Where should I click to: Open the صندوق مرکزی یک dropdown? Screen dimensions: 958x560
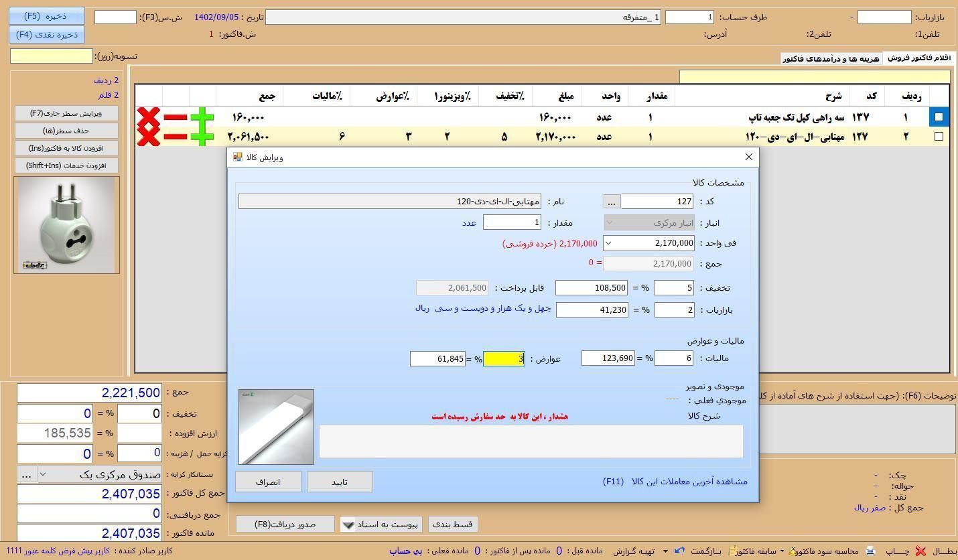click(x=43, y=474)
